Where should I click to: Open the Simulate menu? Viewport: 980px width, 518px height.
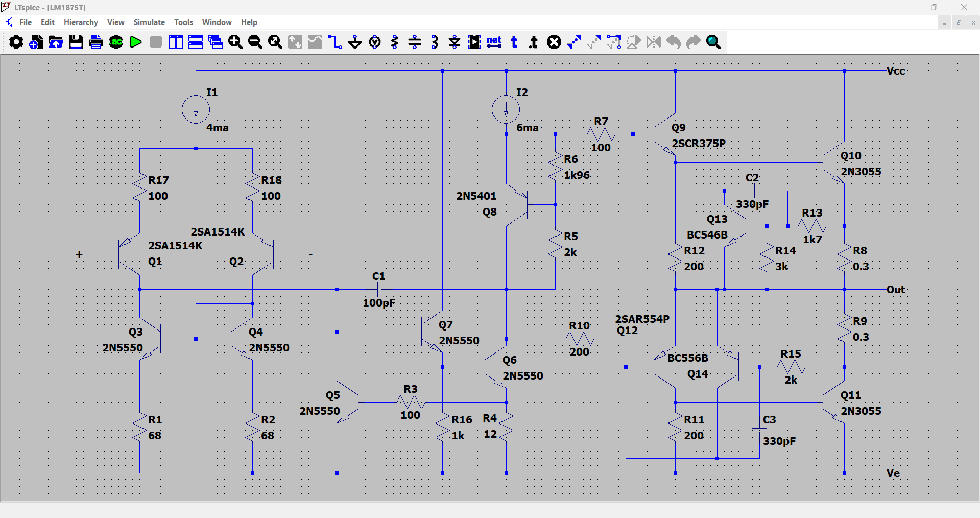(149, 22)
